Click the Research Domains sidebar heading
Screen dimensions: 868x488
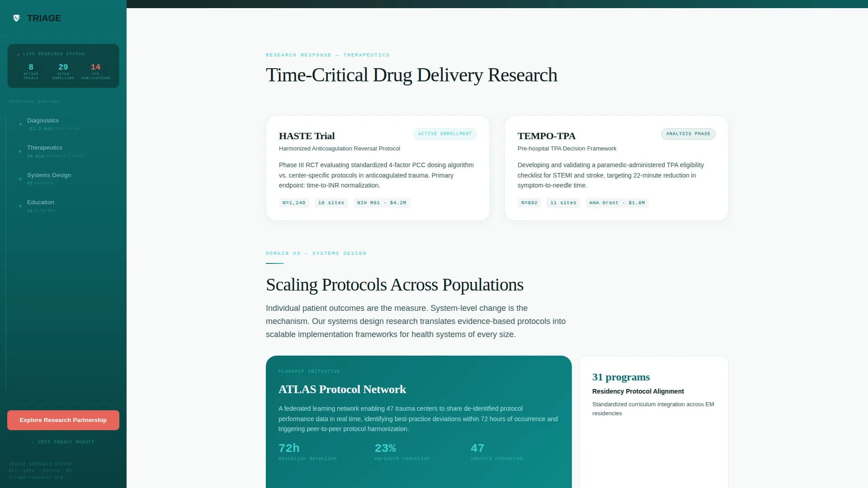34,102
